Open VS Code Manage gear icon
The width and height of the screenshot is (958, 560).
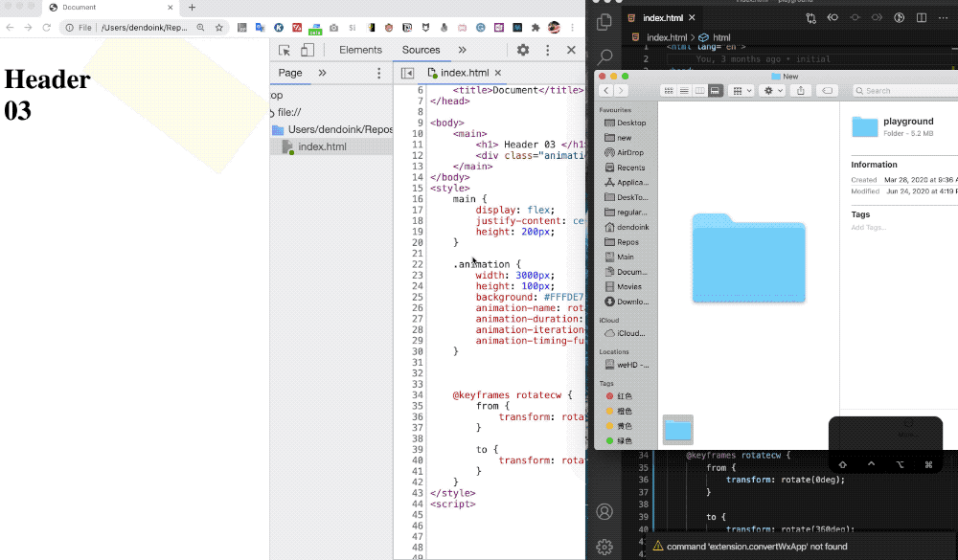tap(604, 547)
